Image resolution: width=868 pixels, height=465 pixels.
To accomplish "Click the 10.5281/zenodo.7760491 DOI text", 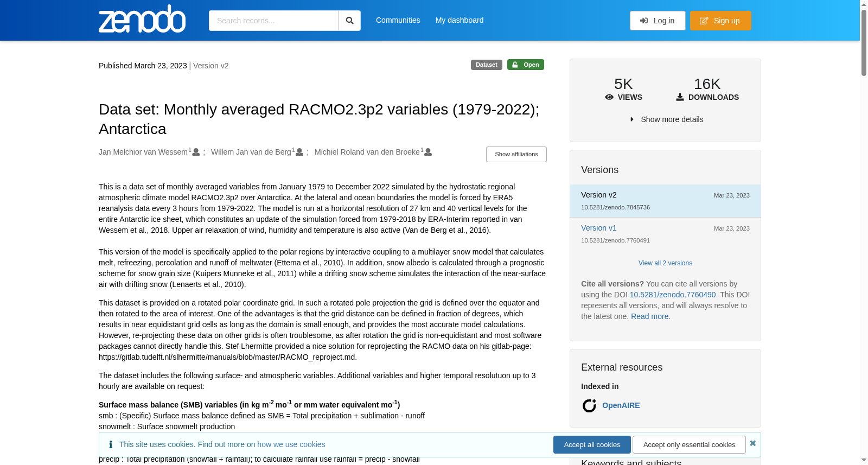I will pyautogui.click(x=615, y=240).
